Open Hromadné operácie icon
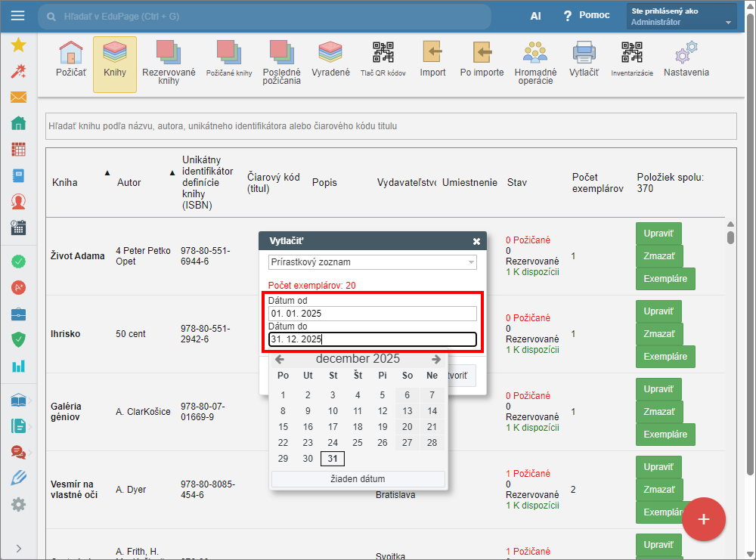Screen dimensions: 756x560 click(535, 60)
